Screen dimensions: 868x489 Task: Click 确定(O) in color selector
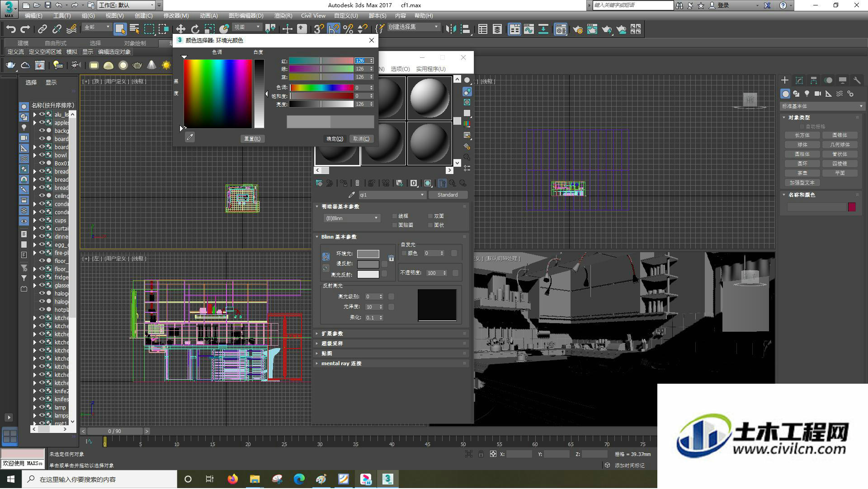pos(335,139)
